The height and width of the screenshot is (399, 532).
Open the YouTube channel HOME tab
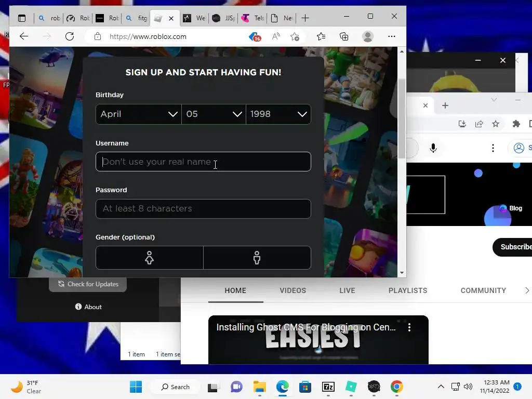235,291
